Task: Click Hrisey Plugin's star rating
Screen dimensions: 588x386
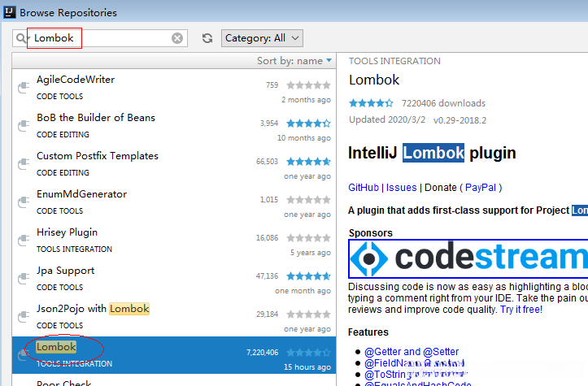Action: coord(308,238)
